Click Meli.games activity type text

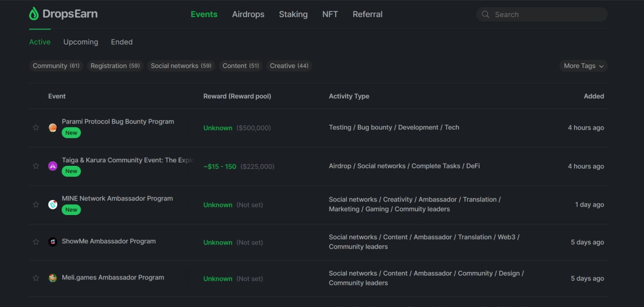tap(427, 278)
